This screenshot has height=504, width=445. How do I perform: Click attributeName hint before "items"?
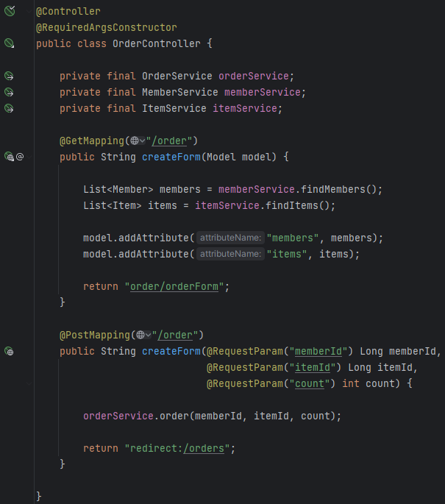[231, 254]
